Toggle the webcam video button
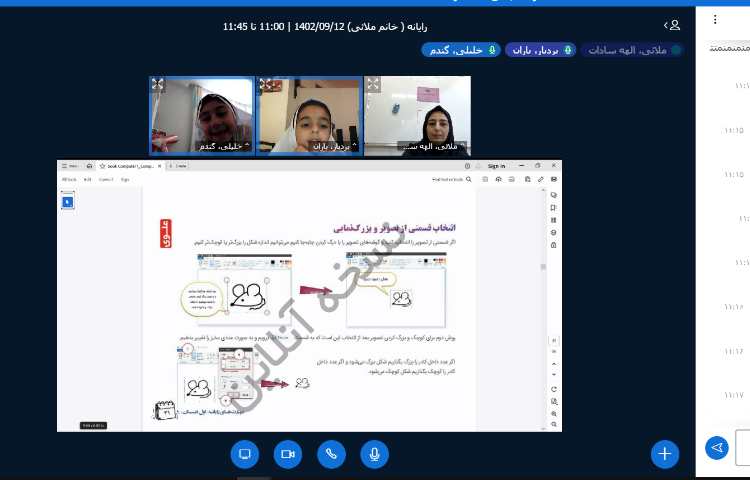750x480 pixels. click(x=287, y=454)
